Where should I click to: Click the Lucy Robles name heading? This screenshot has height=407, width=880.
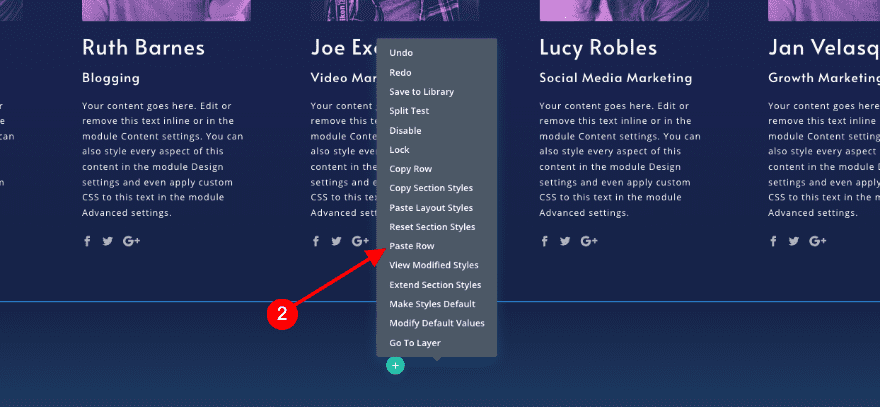598,48
